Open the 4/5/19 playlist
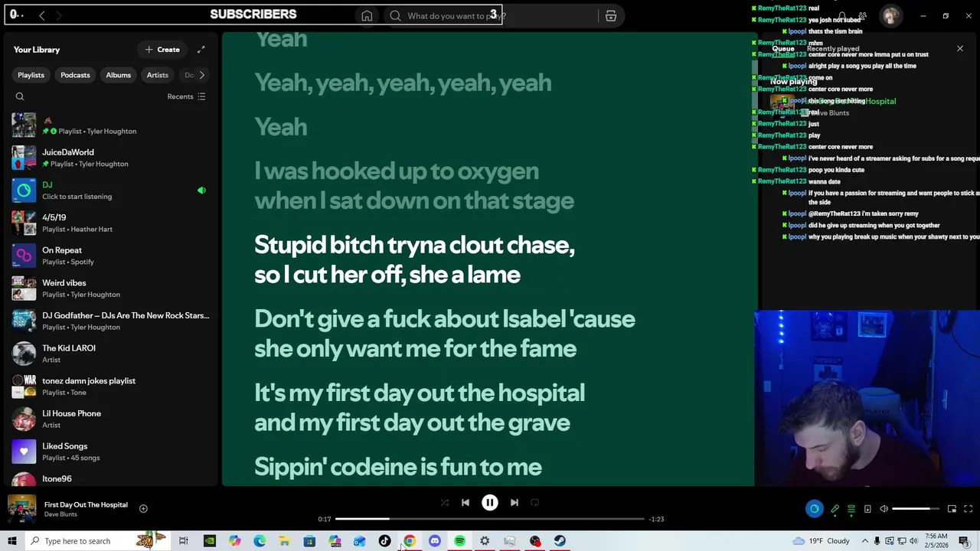This screenshot has height=551, width=980. tap(111, 223)
